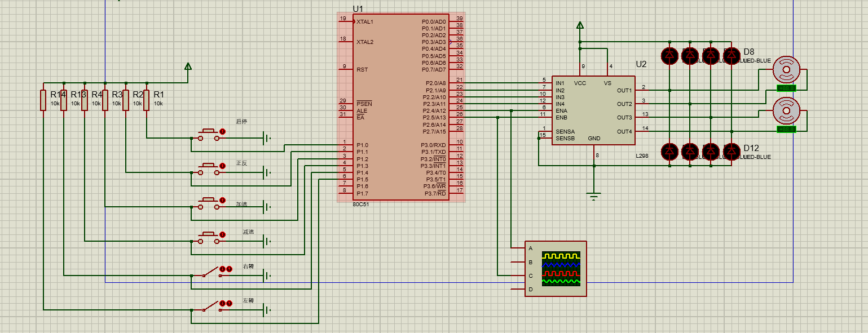This screenshot has height=333, width=868.
Task: Select the ground symbol beside the 正反 button
Action: pos(267,172)
